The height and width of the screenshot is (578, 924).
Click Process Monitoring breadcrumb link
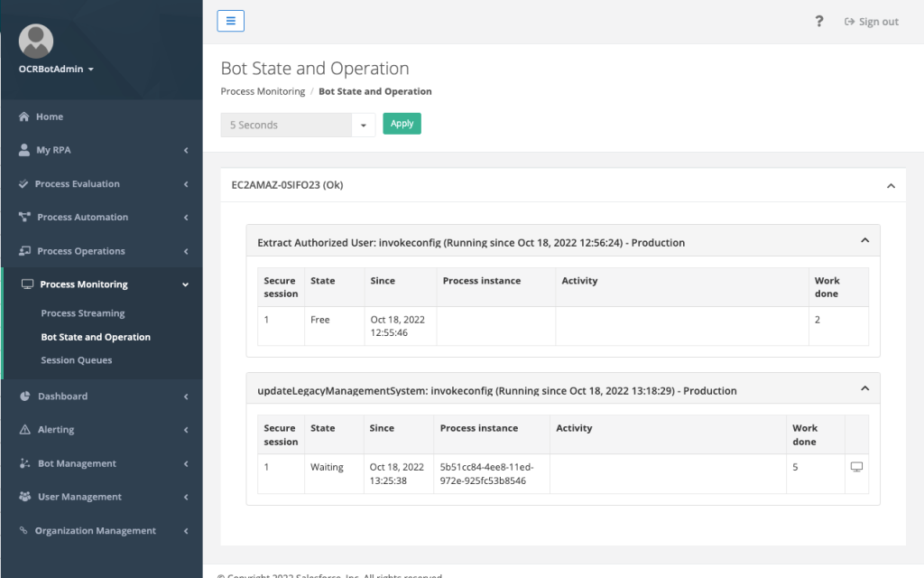tap(263, 91)
